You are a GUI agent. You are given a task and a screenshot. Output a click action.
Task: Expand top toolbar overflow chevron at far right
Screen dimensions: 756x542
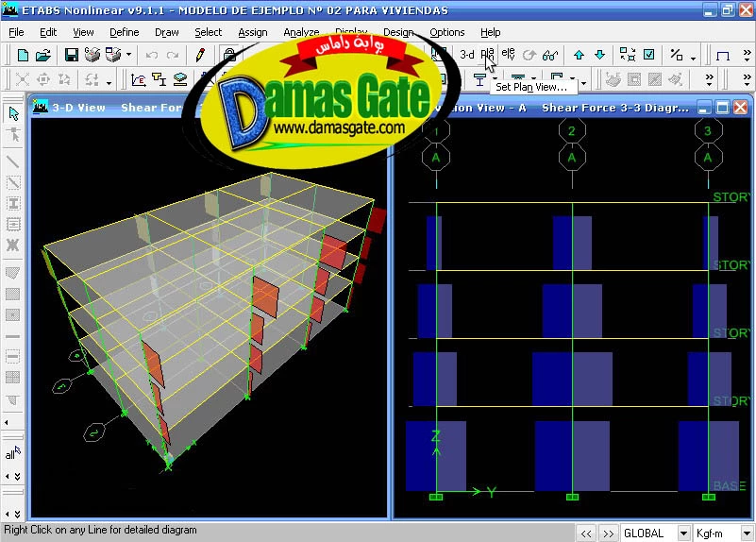click(747, 54)
